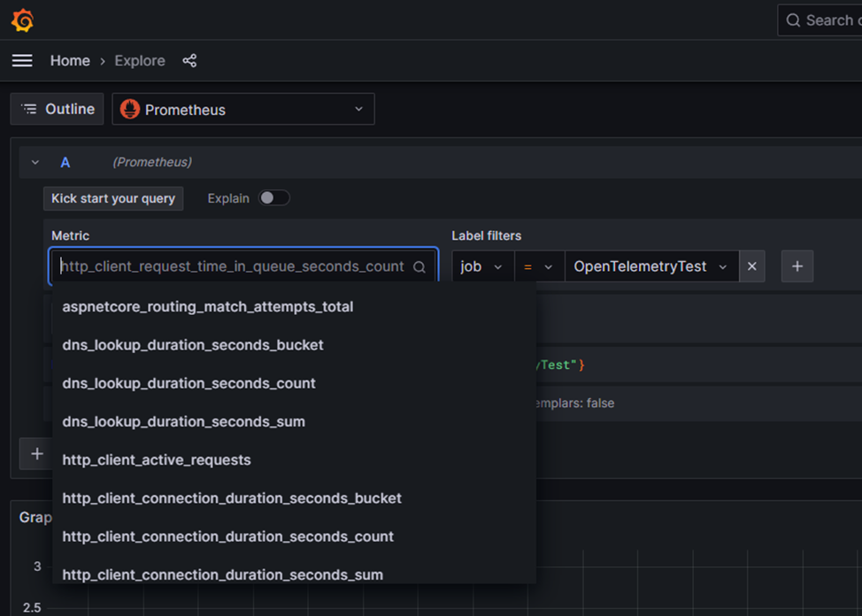Add a new label filter with plus
862x616 pixels.
[797, 266]
